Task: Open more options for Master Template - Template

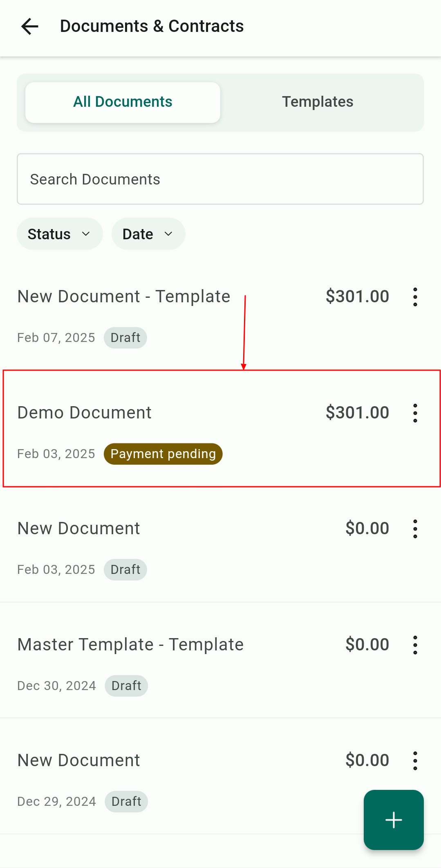Action: [415, 645]
